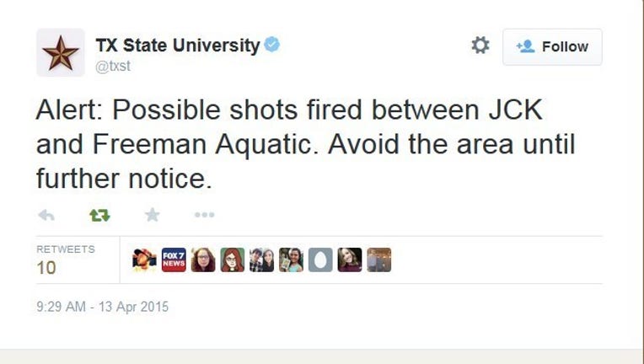The width and height of the screenshot is (644, 364).
Task: Click the tweet text about shots fired
Action: (x=306, y=144)
